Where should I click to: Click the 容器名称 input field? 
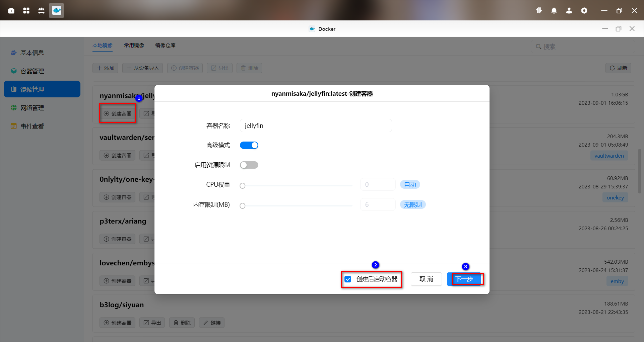(316, 125)
